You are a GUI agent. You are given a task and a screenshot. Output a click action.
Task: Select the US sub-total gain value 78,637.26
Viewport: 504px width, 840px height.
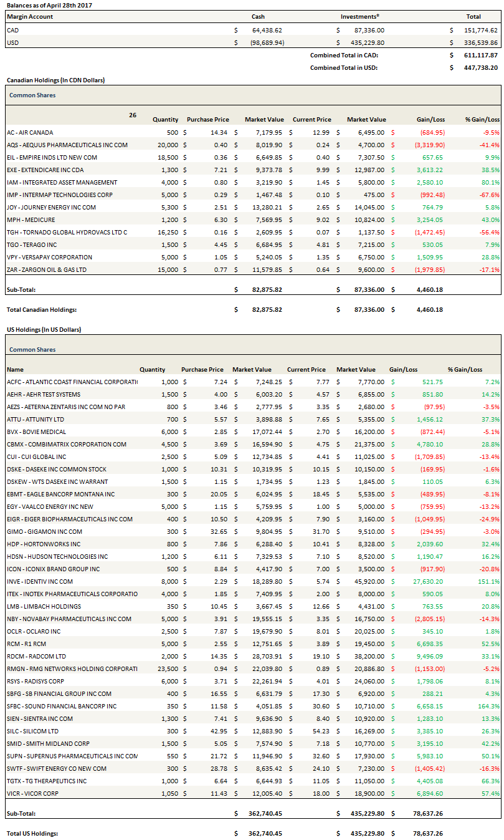coord(426,813)
